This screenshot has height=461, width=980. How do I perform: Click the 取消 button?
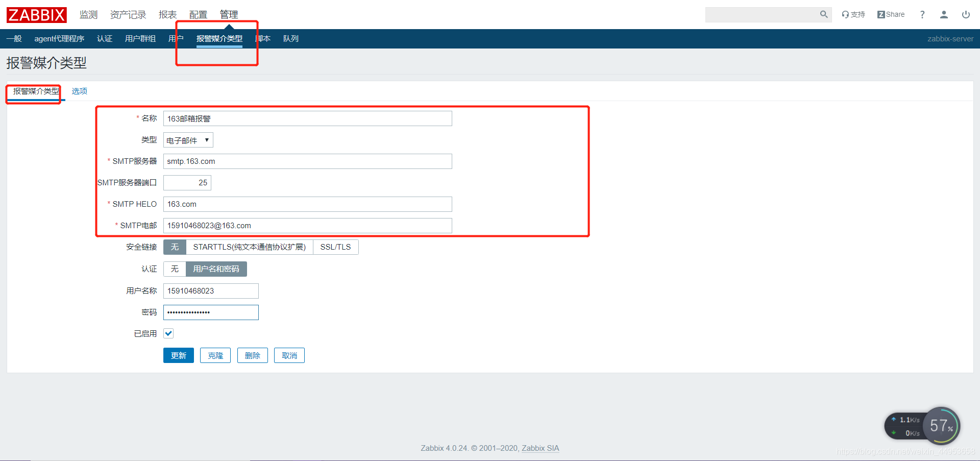point(289,355)
